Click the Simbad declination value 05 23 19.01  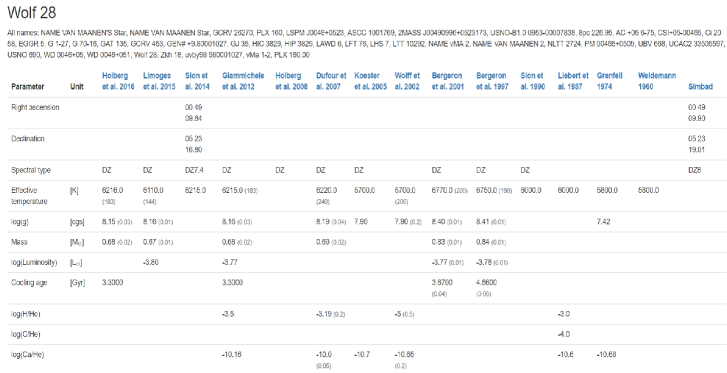point(697,144)
